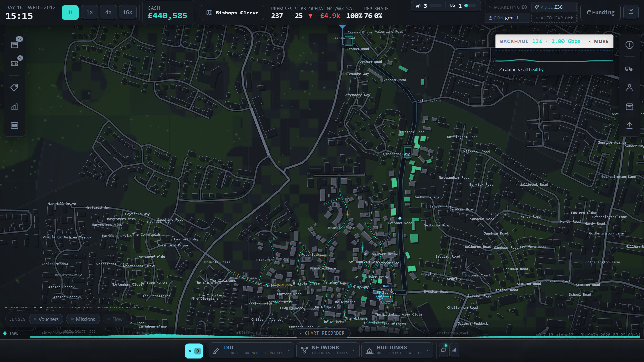Pause the game with pause button
644x362 pixels.
(70, 12)
